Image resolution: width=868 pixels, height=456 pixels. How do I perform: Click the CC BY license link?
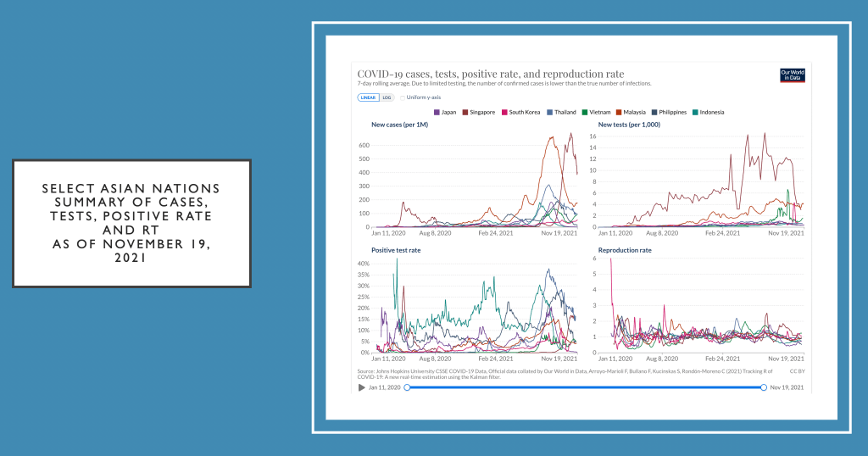click(x=796, y=370)
